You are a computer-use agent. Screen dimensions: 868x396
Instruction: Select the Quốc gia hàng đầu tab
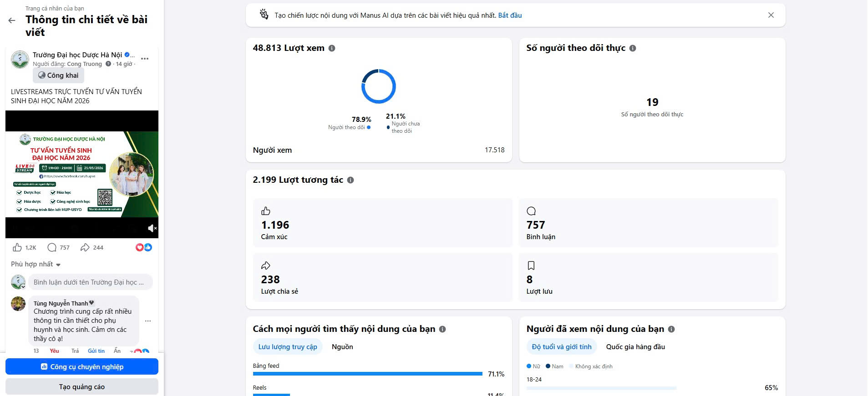635,347
